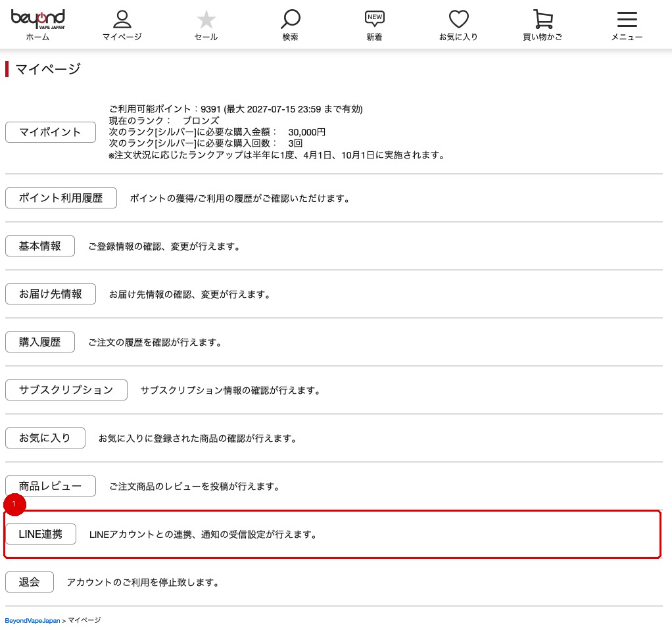
Task: Click サブスクリプション情報の確認 description text
Action: click(x=230, y=391)
